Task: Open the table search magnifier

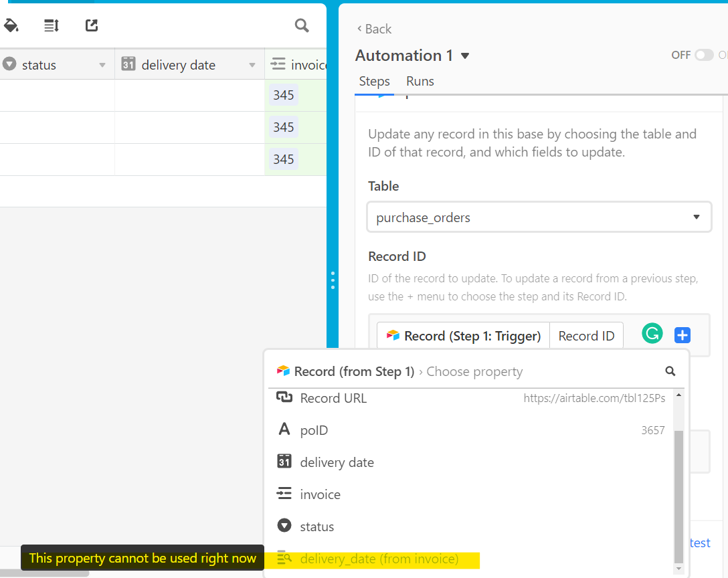Action: pos(302,25)
